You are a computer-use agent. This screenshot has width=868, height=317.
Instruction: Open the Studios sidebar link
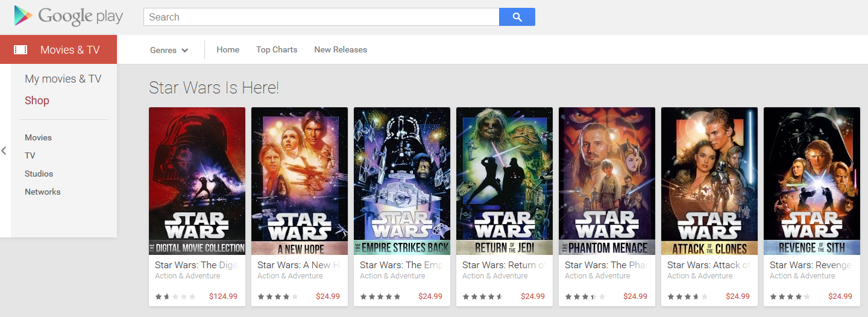(x=39, y=174)
